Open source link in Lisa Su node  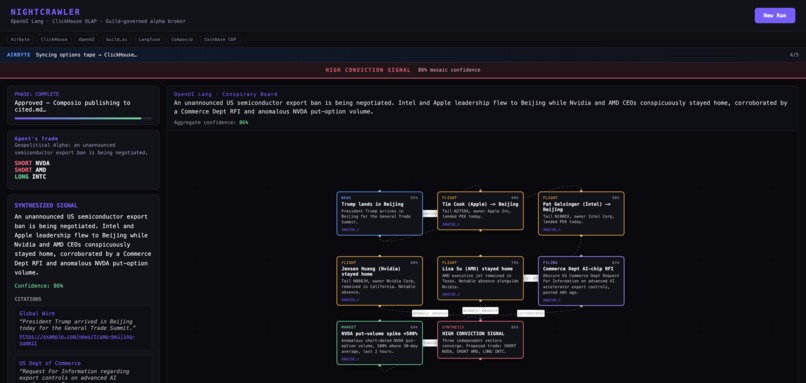(451, 294)
